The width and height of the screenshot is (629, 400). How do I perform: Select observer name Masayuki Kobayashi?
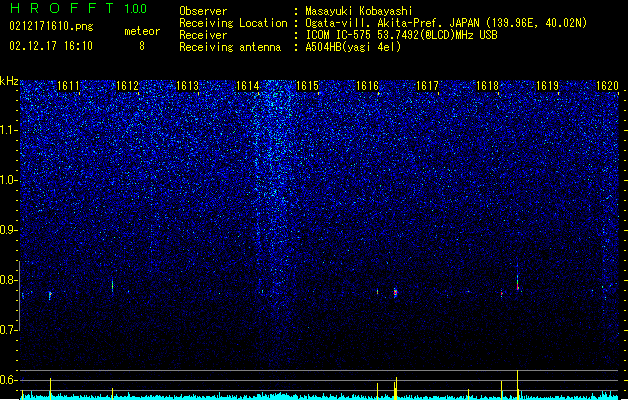pos(359,11)
